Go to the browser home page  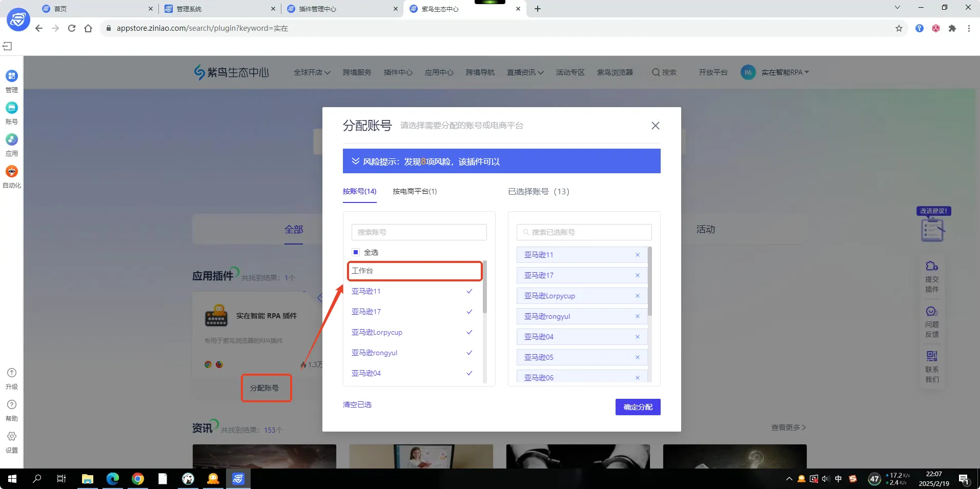[x=88, y=28]
